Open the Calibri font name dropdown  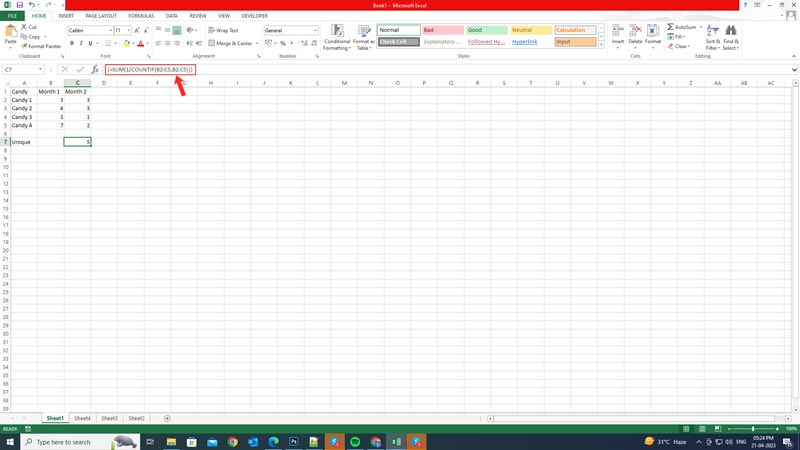pyautogui.click(x=110, y=31)
